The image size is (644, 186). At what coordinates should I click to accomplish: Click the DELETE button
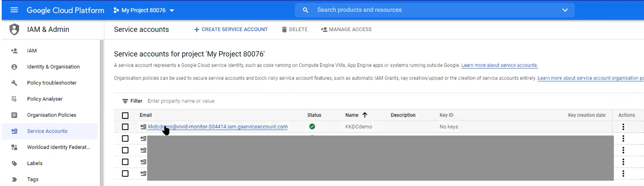(x=294, y=29)
